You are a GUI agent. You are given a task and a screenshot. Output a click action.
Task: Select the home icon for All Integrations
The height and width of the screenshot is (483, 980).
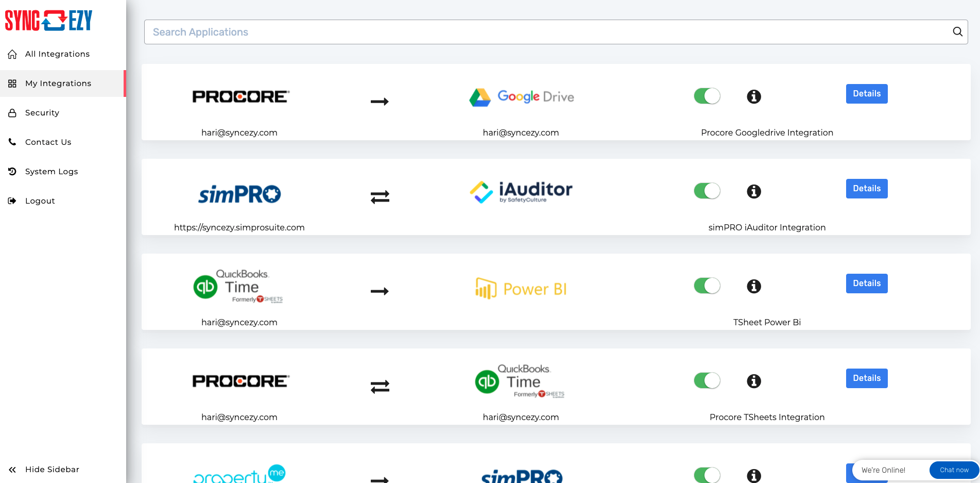coord(12,54)
